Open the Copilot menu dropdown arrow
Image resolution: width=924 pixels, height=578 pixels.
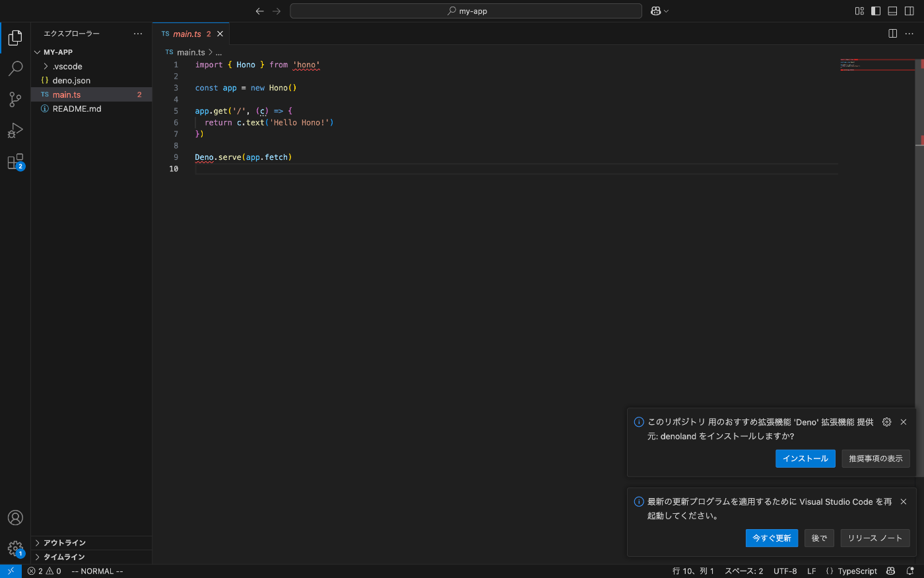click(x=666, y=11)
